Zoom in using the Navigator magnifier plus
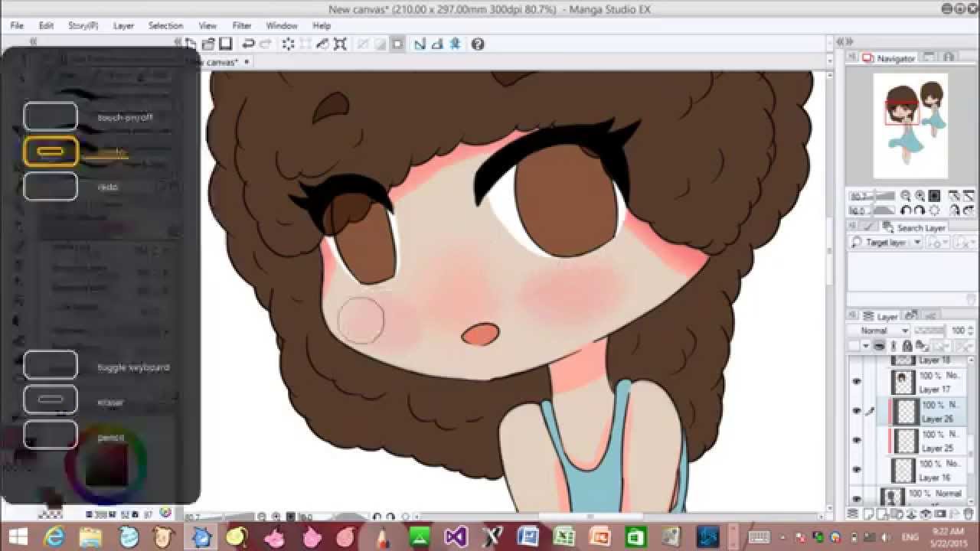Screen dimensions: 980x551 (920, 196)
